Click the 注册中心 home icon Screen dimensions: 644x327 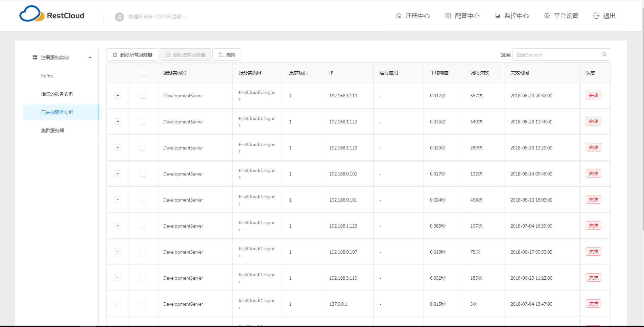pos(399,16)
